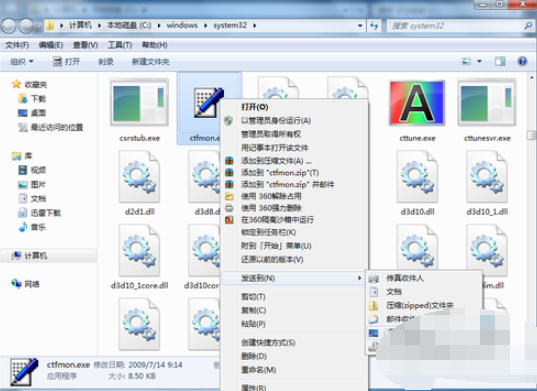Click the ctfmon.exe pen icon in file list
The height and width of the screenshot is (391, 537).
pyautogui.click(x=208, y=102)
